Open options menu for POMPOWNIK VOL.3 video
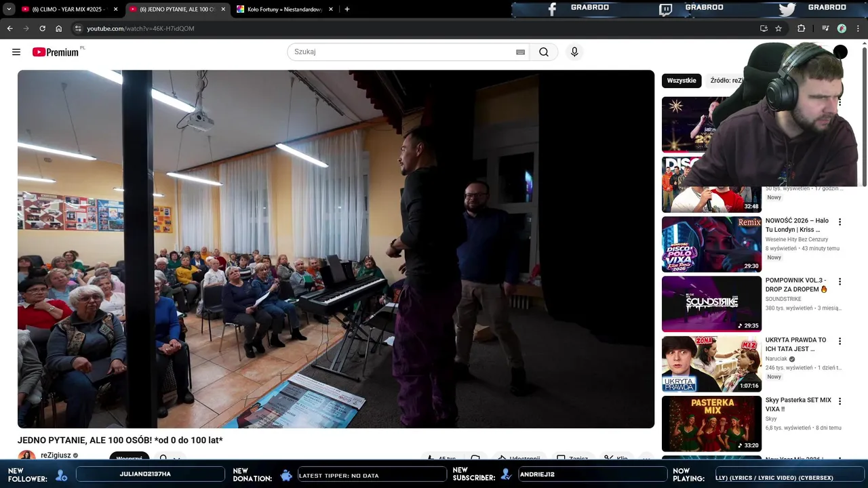Screen dimensions: 868x488 point(840,281)
